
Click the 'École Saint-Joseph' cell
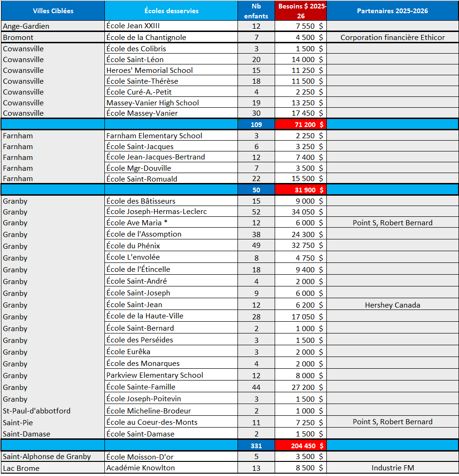pos(171,293)
